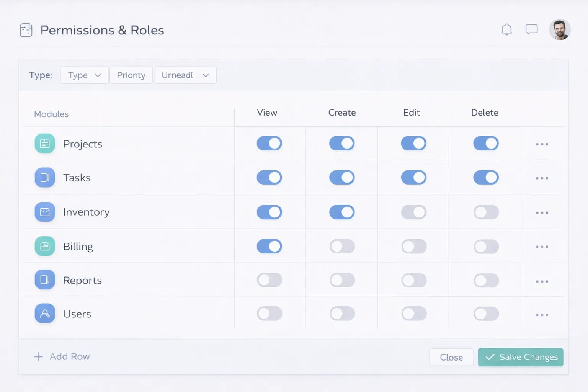Click the Save Changes button

[x=520, y=357]
